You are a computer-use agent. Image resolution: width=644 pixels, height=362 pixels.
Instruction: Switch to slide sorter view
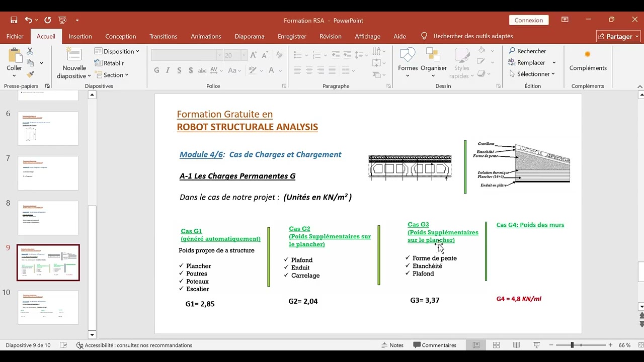click(496, 345)
